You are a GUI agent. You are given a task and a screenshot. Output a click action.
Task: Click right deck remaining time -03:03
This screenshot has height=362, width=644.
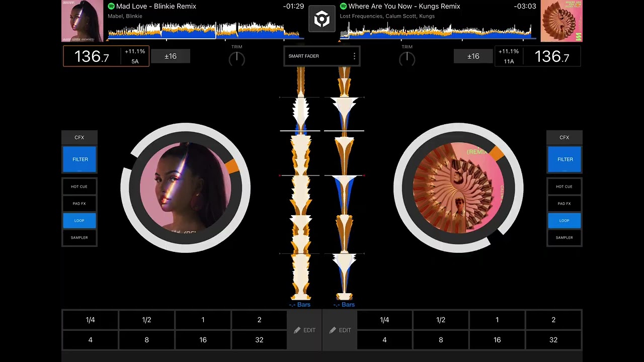[525, 7]
